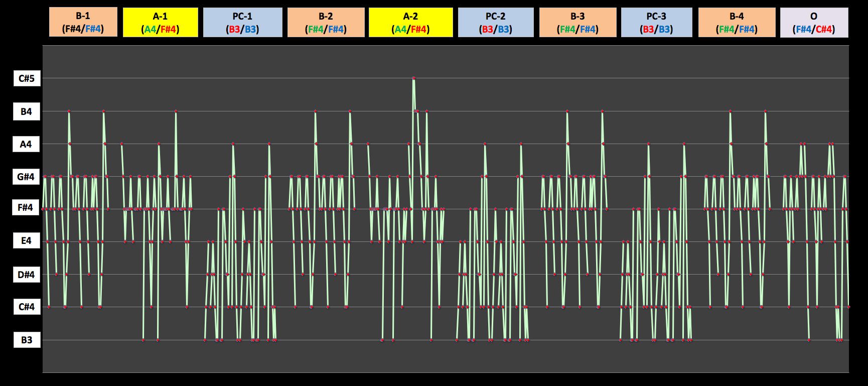
Task: Select the B4 pitch axis label
Action: point(26,111)
